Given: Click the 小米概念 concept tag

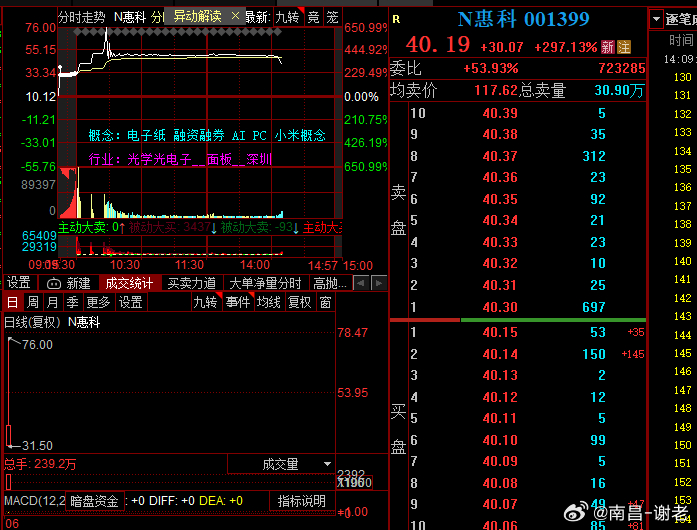Looking at the screenshot, I should click(x=300, y=135).
